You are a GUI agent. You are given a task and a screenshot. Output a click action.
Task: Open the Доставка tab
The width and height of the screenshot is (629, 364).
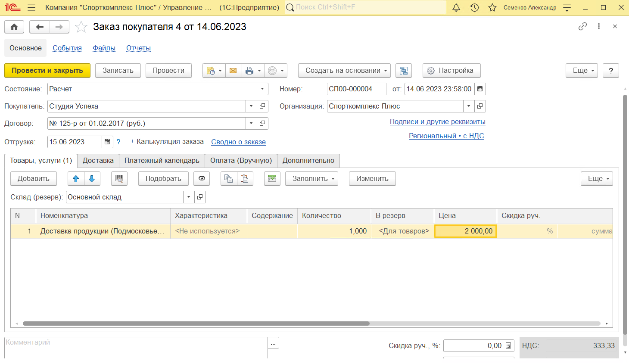coord(98,161)
